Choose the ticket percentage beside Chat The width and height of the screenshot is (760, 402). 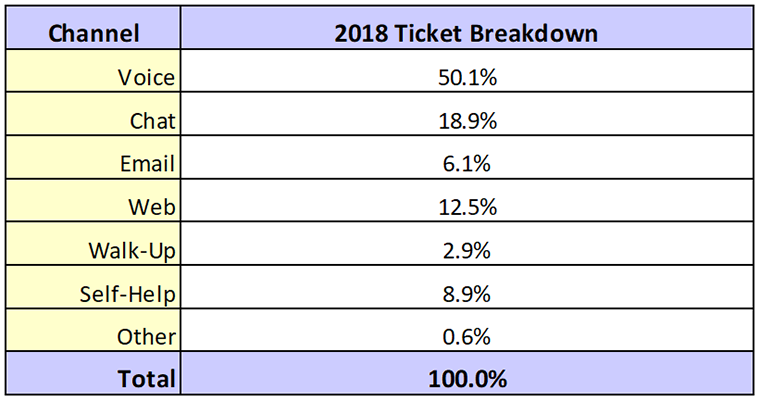[466, 121]
